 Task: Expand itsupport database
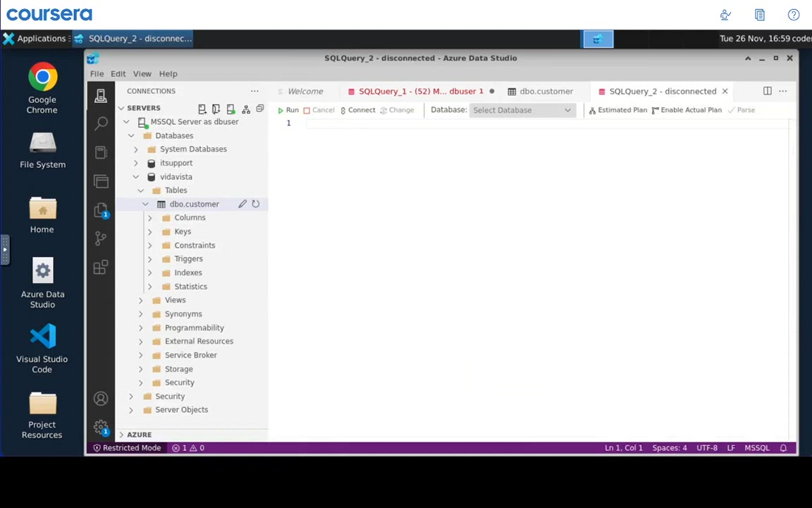136,163
